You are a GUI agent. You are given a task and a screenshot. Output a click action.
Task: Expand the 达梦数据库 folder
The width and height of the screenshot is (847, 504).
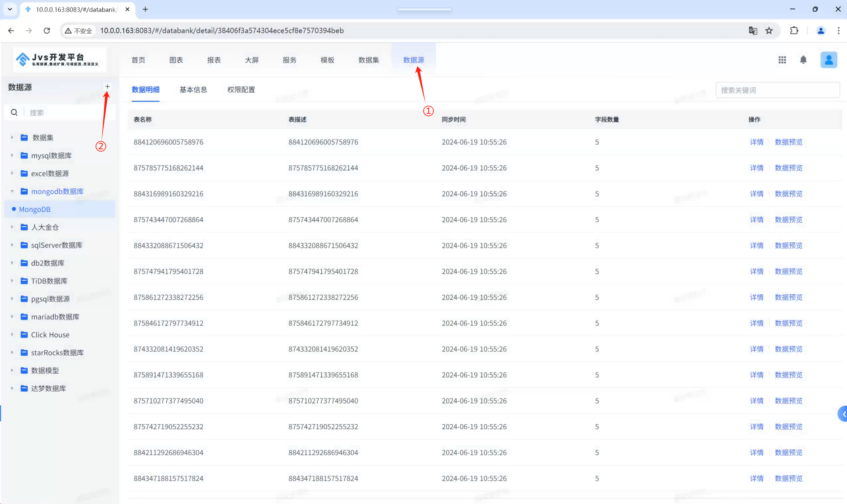click(12, 388)
